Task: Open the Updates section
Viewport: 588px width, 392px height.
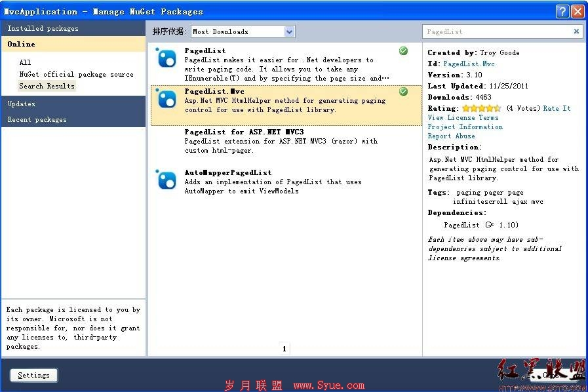Action: click(x=73, y=104)
